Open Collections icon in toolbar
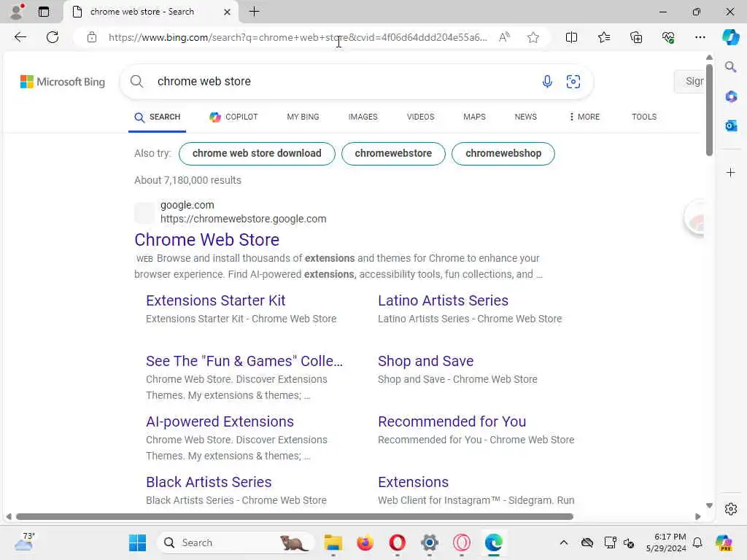 pyautogui.click(x=636, y=37)
